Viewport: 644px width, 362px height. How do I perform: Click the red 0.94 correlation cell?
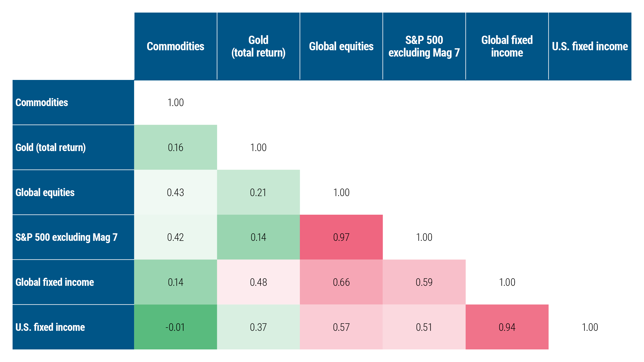pyautogui.click(x=507, y=327)
